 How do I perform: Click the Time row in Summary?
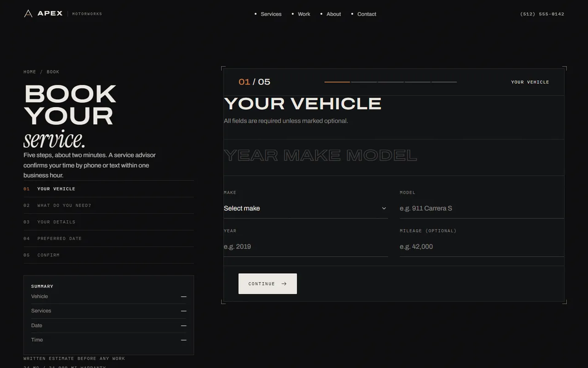[x=109, y=340]
